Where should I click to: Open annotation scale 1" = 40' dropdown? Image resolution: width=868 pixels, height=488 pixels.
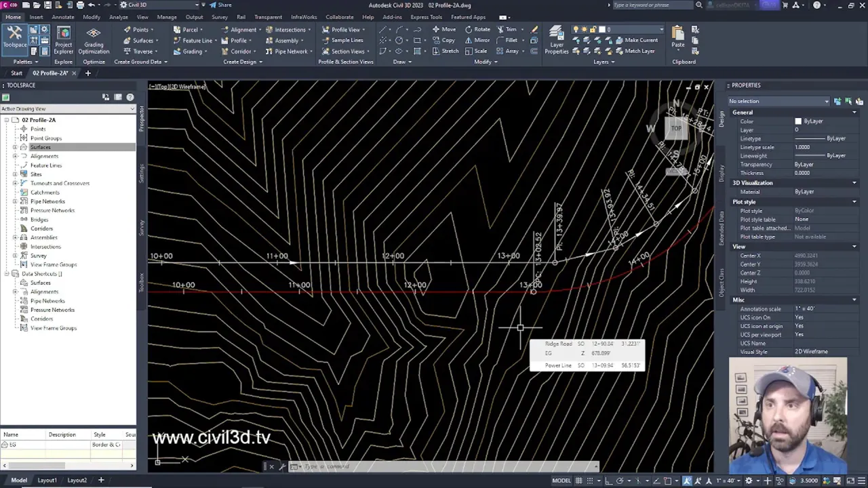click(728, 481)
